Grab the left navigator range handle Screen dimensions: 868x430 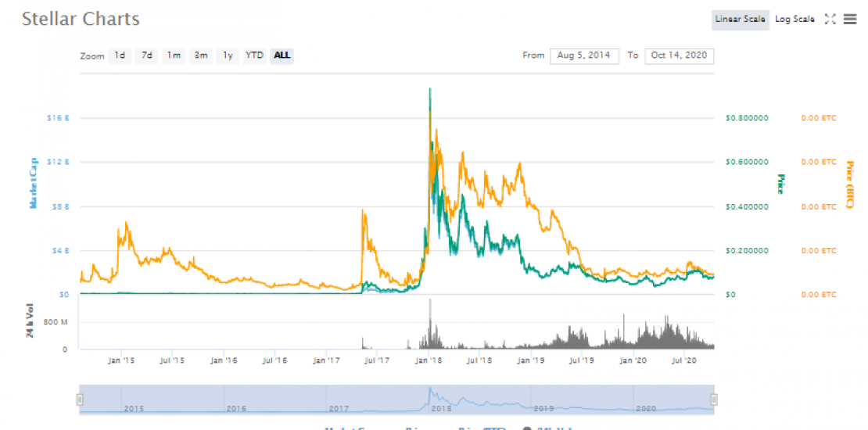[x=79, y=400]
